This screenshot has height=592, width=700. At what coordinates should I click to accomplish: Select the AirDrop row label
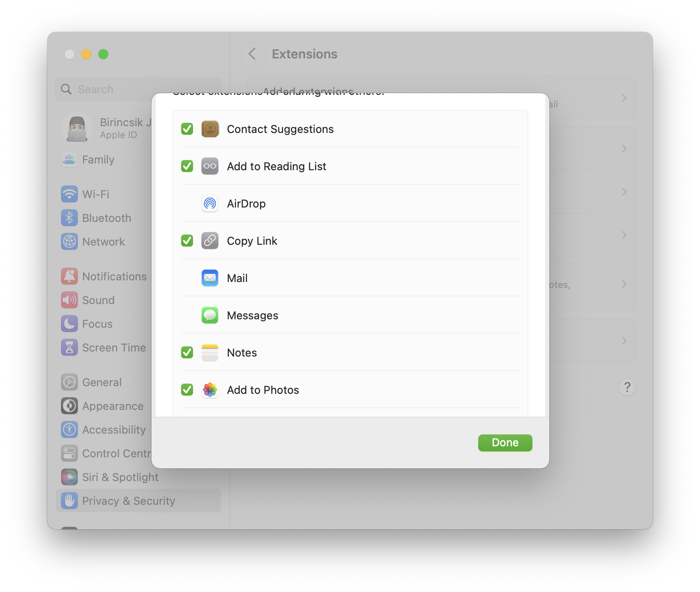pyautogui.click(x=246, y=204)
